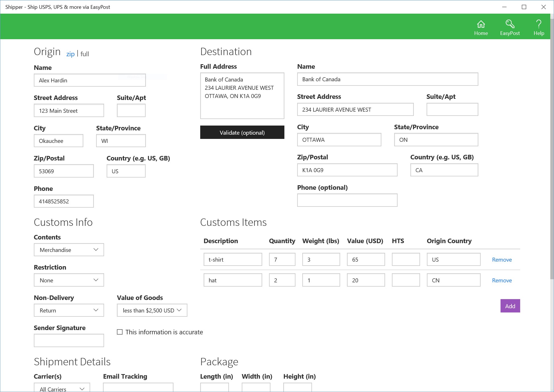Viewport: 554px width, 392px height.
Task: Open the EasyPost key icon
Action: coord(510,27)
